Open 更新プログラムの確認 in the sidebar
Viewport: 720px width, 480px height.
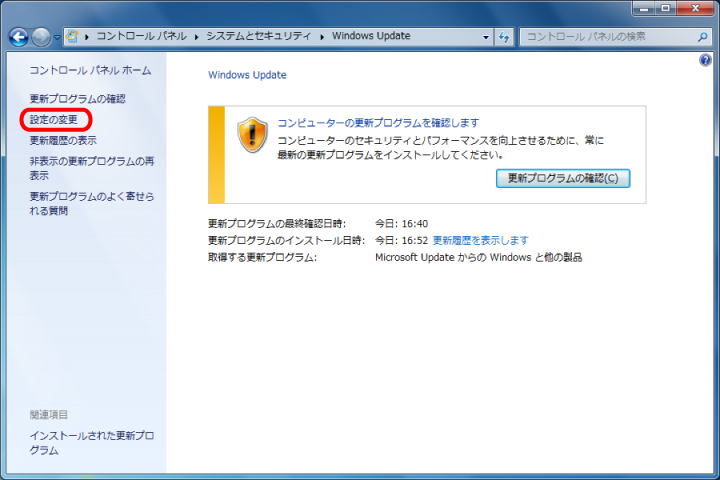click(78, 99)
